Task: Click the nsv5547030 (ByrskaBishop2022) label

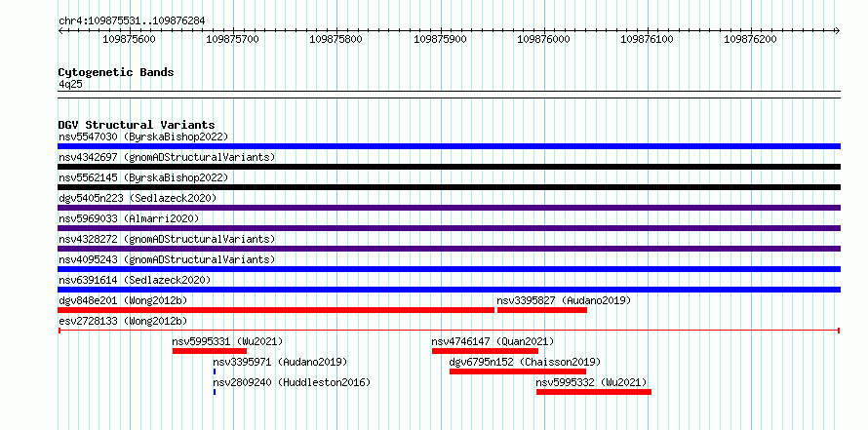Action: (x=143, y=137)
